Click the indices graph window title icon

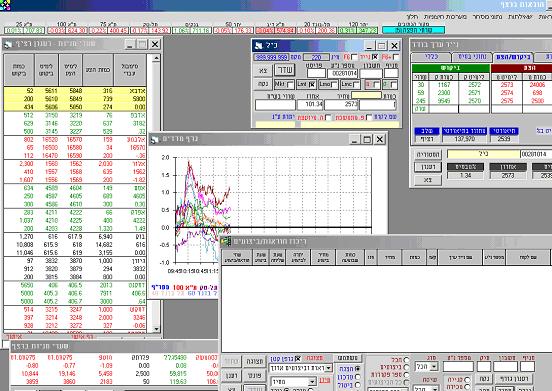[154, 139]
